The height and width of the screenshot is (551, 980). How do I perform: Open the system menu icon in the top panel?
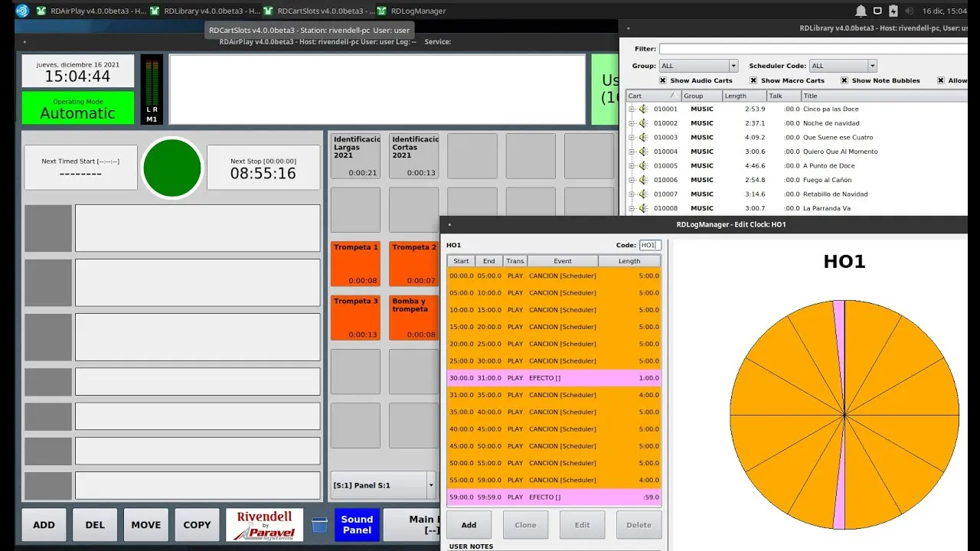pyautogui.click(x=22, y=11)
